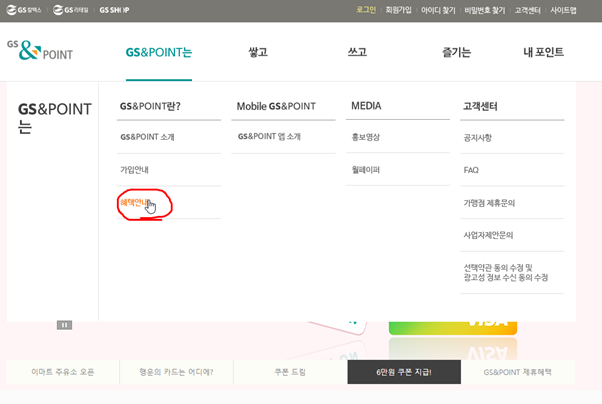Viewport: 602px width, 404px height.
Task: Select 가맹점 제휴문의 item
Action: point(489,203)
